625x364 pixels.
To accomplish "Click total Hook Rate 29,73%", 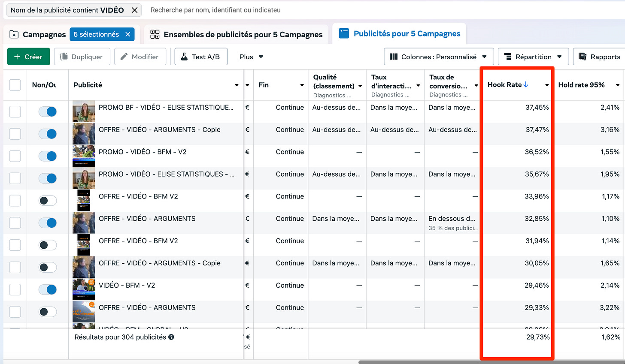I will (538, 337).
